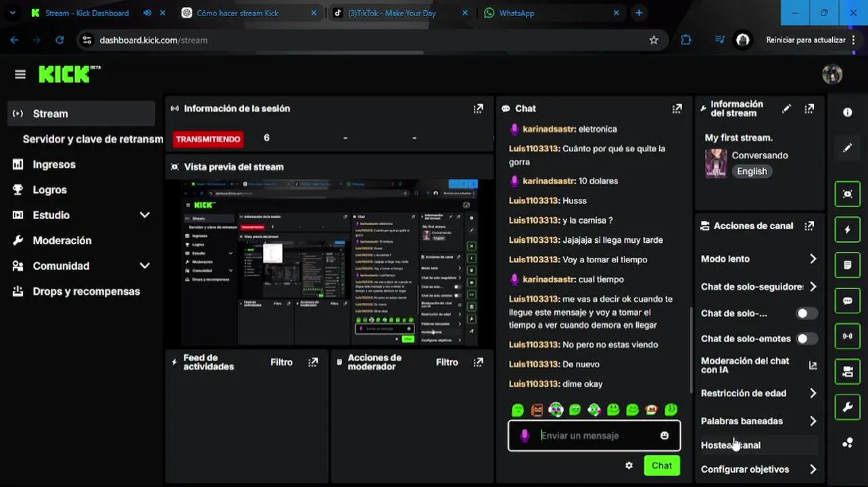Click the Stream preview camera icon in header
The image size is (868, 487).
pyautogui.click(x=175, y=167)
